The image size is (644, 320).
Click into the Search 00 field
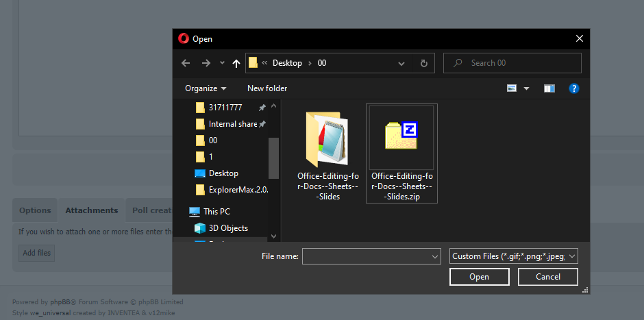[x=512, y=63]
